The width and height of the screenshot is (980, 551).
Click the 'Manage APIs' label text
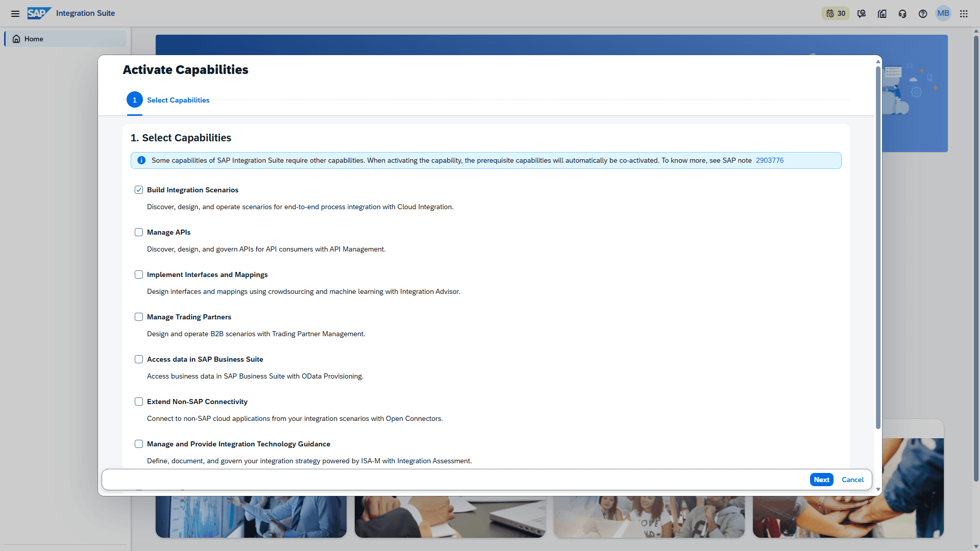(x=168, y=232)
